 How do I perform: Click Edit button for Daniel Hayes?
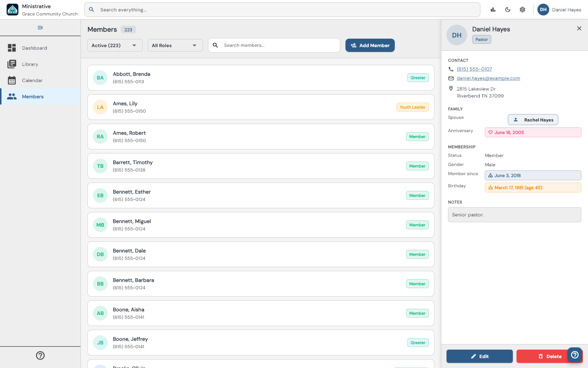(480, 356)
